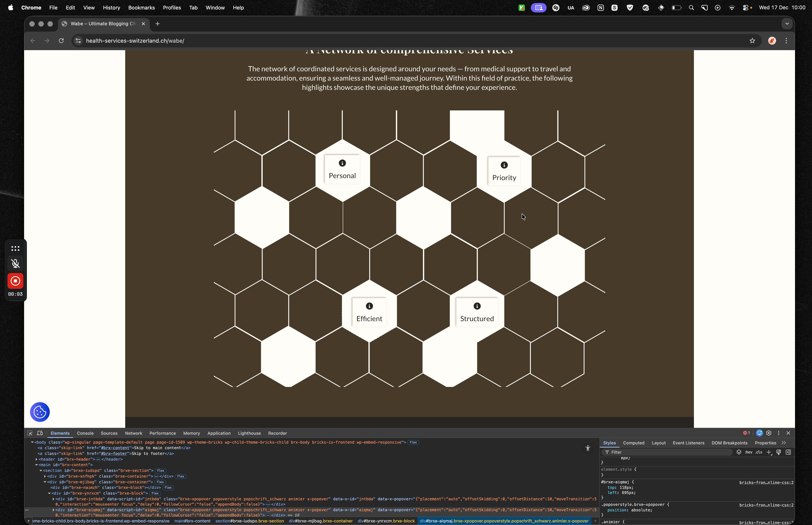Open DevTools settings gear
Viewport: 812px width, 525px height.
click(769, 433)
